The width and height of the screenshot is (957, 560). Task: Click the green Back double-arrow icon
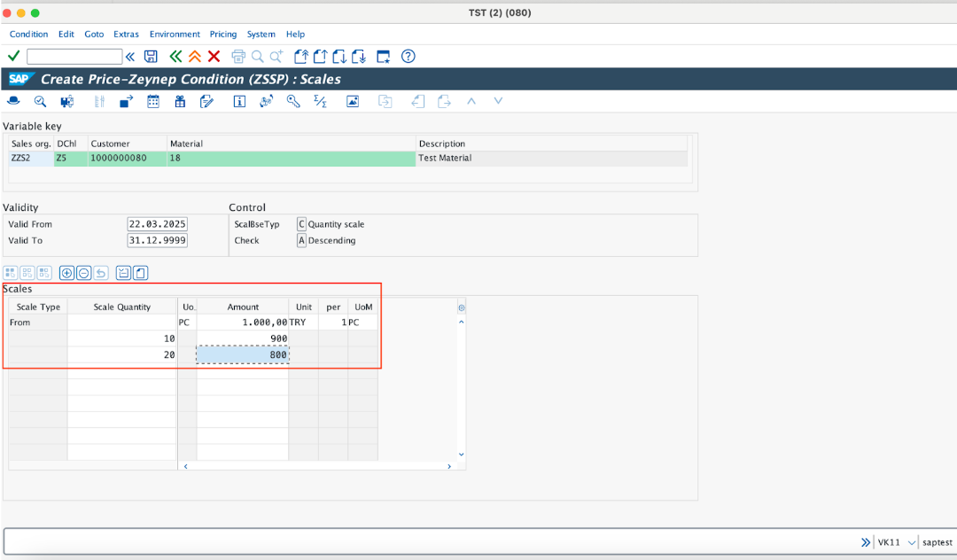tap(175, 57)
